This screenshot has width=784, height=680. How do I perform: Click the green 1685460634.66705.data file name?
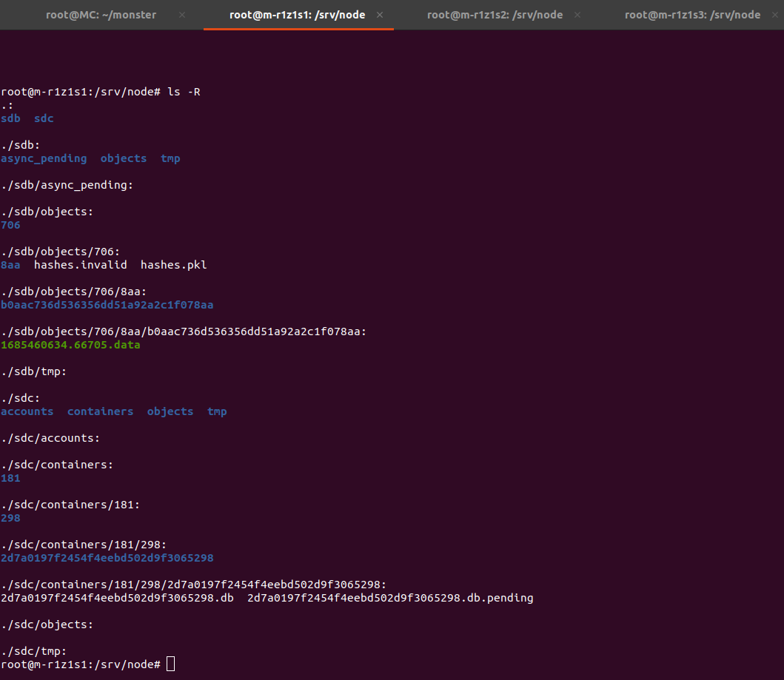pos(70,345)
